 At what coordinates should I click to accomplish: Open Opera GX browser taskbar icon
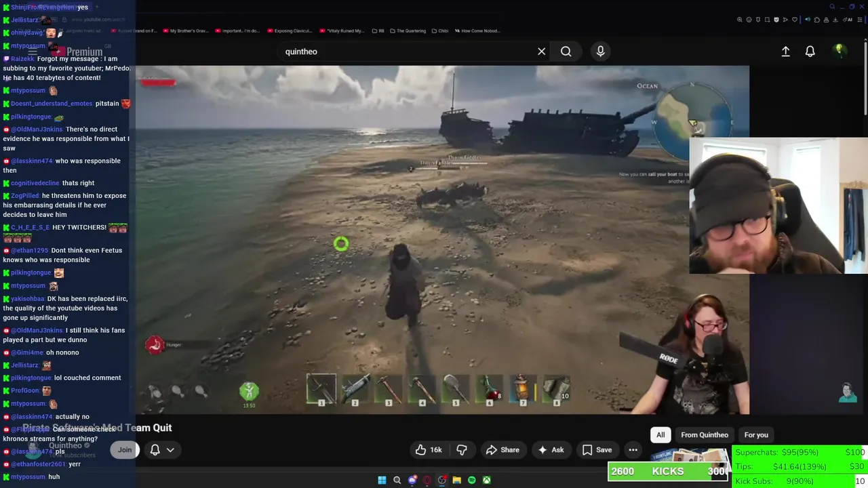(427, 480)
